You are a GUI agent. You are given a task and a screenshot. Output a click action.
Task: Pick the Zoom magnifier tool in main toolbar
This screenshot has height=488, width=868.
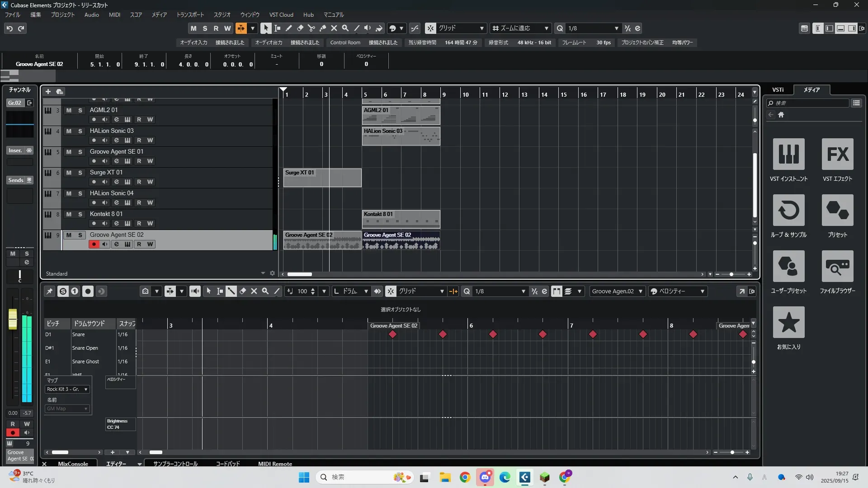coord(345,28)
